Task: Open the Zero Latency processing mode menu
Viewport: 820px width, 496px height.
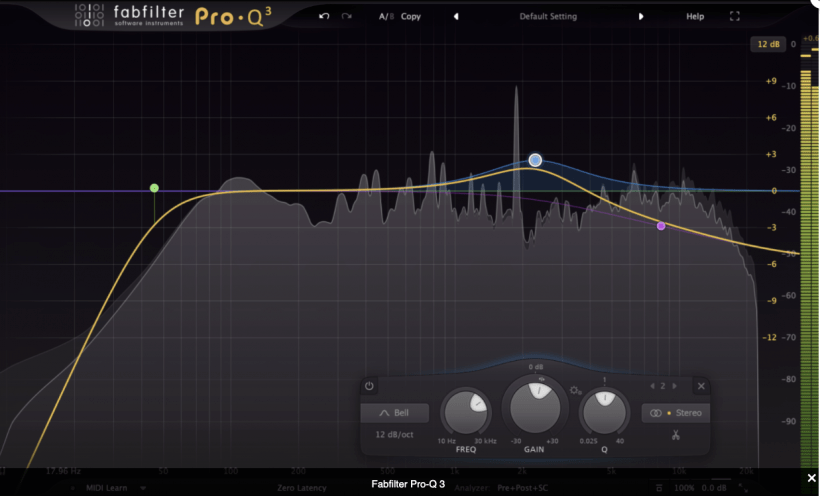Action: 302,488
